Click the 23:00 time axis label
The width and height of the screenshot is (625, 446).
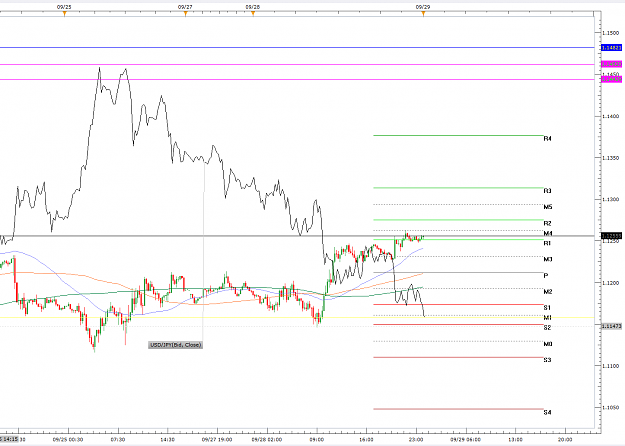(x=416, y=440)
